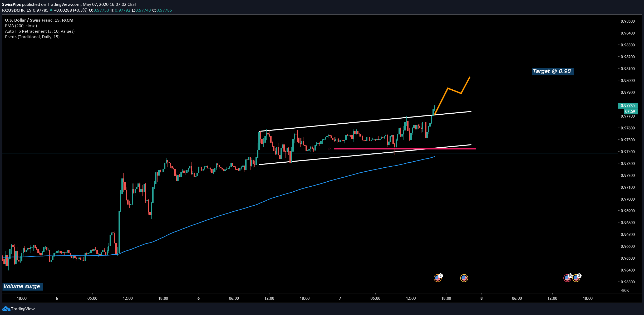Screen dimensions: 644x315
Task: Click the 'U.S. Dollar / Swiss Franc, 15, FXCM' title
Action: [x=39, y=20]
